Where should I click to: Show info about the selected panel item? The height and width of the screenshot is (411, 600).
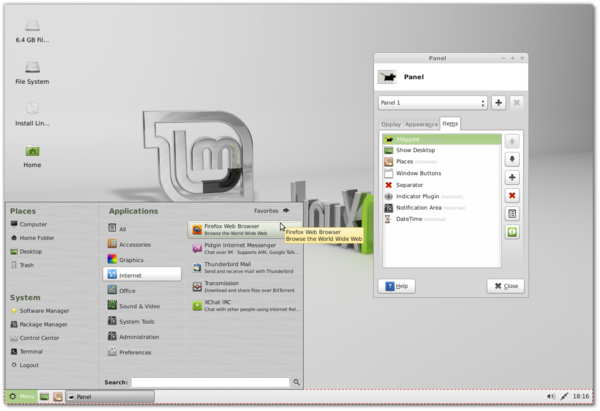tap(512, 232)
